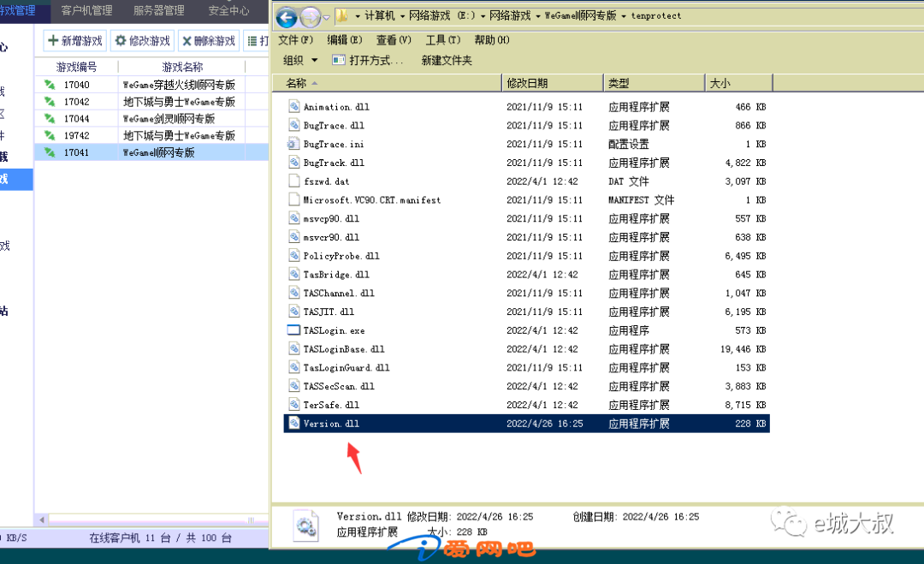Click the Version.dll preview icon in details pane
This screenshot has width=924, height=564.
click(305, 525)
